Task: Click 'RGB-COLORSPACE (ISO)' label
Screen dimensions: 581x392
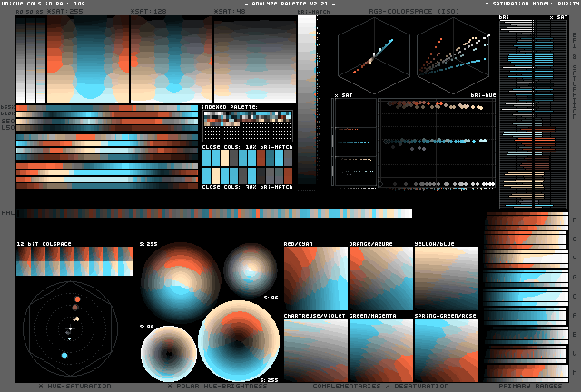Action: pyautogui.click(x=414, y=11)
